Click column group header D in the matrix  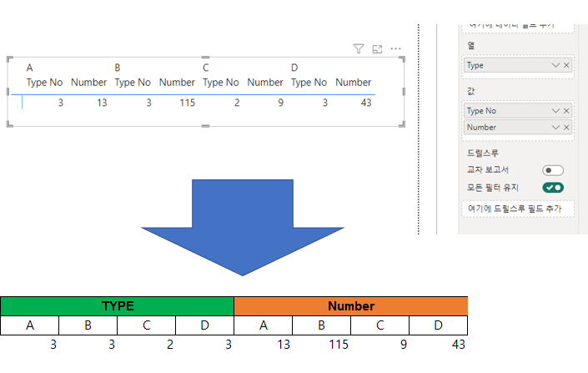294,68
